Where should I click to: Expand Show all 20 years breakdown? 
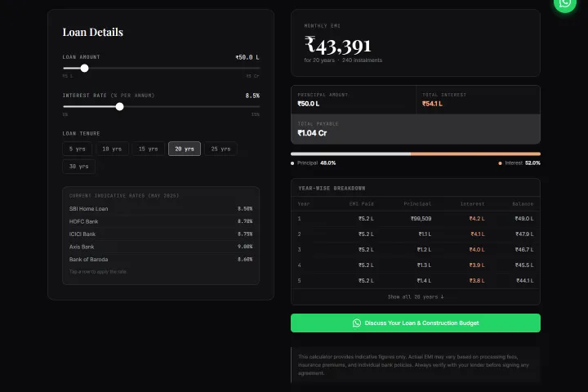416,296
